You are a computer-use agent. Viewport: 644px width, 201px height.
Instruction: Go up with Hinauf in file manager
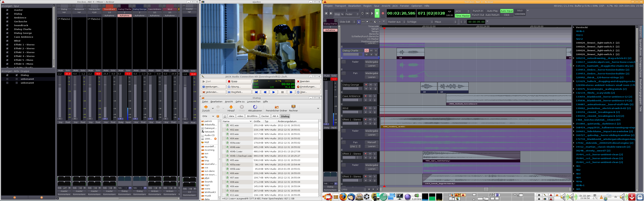231,108
